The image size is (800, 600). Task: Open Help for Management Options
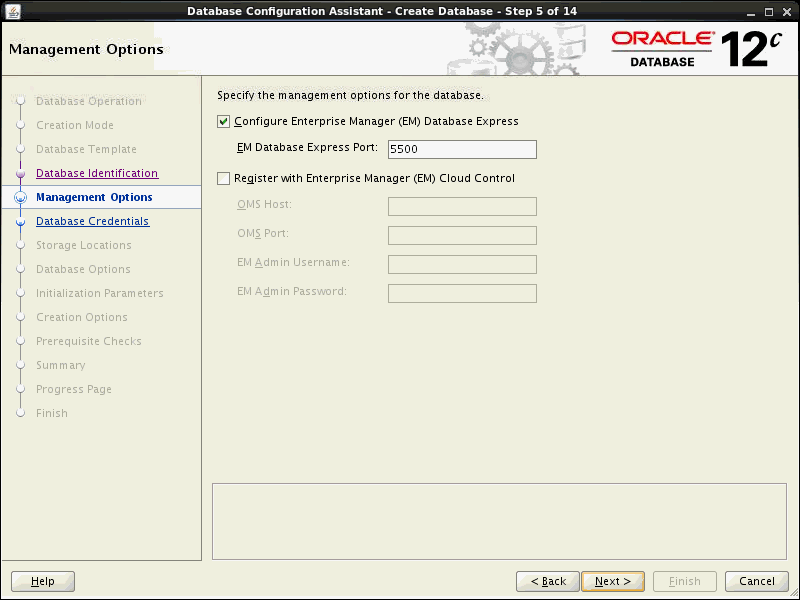(43, 581)
